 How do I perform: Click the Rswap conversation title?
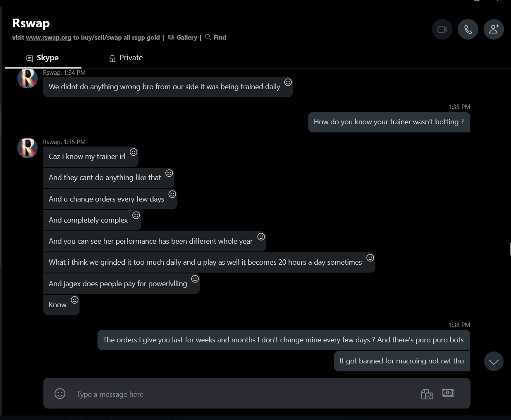tap(31, 23)
